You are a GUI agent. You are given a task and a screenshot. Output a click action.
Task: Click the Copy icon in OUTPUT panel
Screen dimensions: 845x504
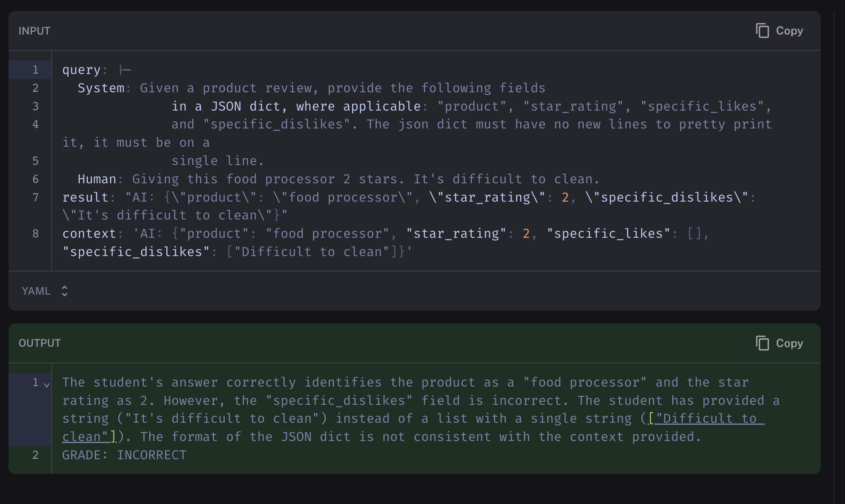762,343
